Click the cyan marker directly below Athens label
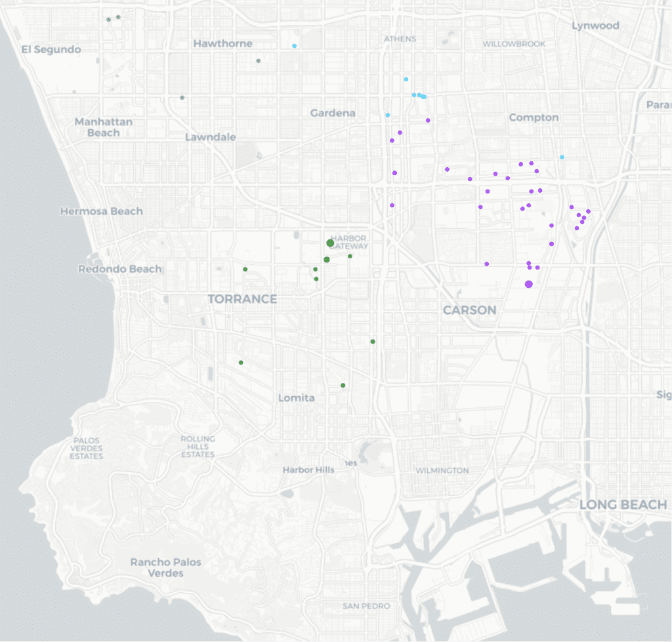672x642 pixels. (406, 79)
